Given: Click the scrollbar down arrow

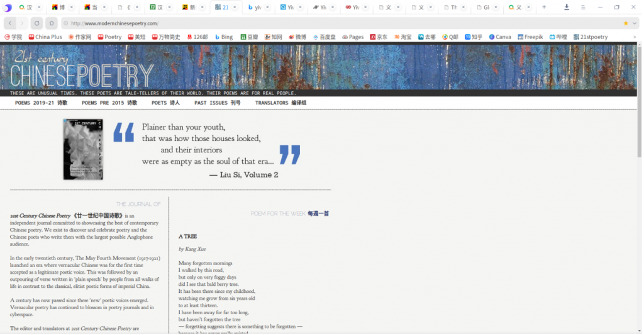Looking at the screenshot, I should coord(639,331).
